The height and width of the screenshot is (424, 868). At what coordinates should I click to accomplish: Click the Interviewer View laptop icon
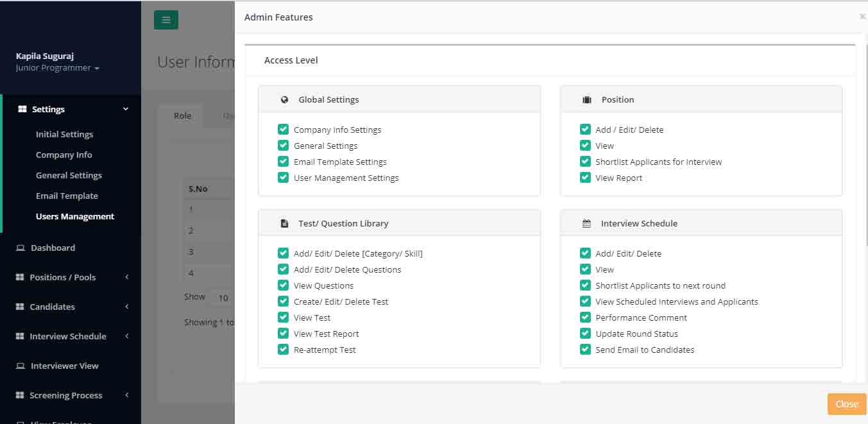[21, 366]
